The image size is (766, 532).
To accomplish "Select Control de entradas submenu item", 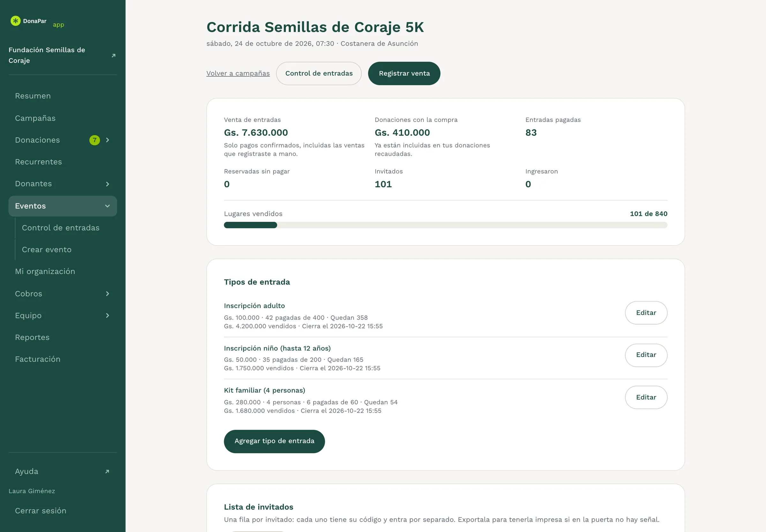I will (66, 228).
